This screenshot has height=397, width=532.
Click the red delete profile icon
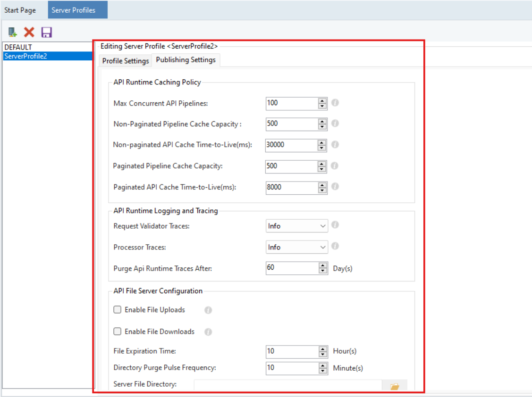(x=29, y=33)
